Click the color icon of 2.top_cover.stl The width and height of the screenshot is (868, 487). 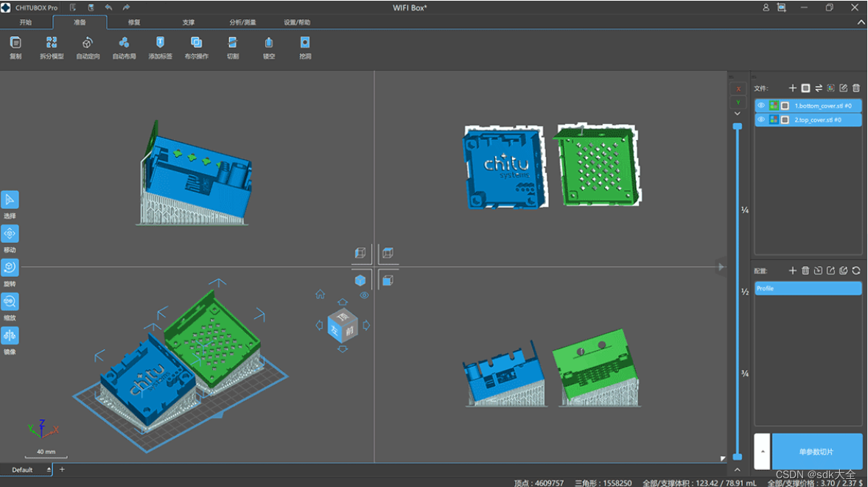[x=774, y=119]
